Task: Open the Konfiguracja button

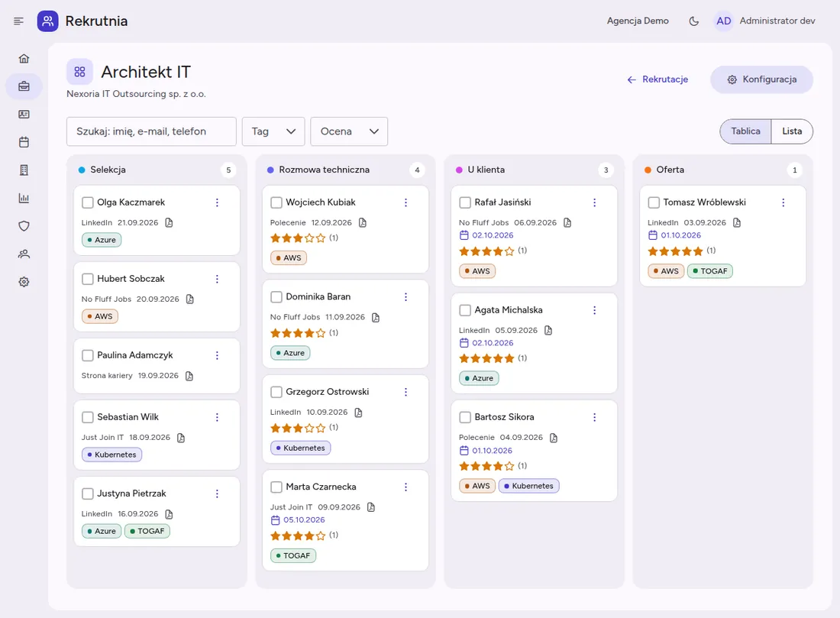Action: pyautogui.click(x=761, y=79)
